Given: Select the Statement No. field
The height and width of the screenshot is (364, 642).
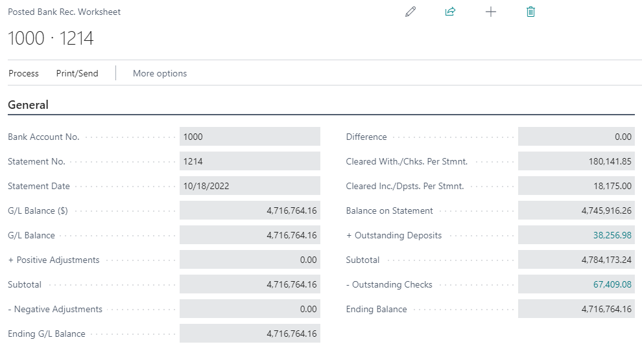Looking at the screenshot, I should click(x=250, y=161).
